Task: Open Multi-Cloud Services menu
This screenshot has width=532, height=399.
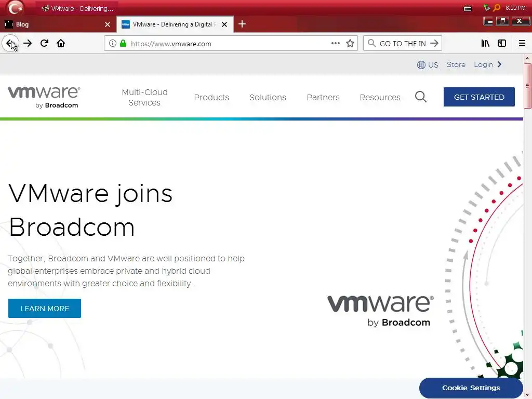Action: tap(144, 97)
